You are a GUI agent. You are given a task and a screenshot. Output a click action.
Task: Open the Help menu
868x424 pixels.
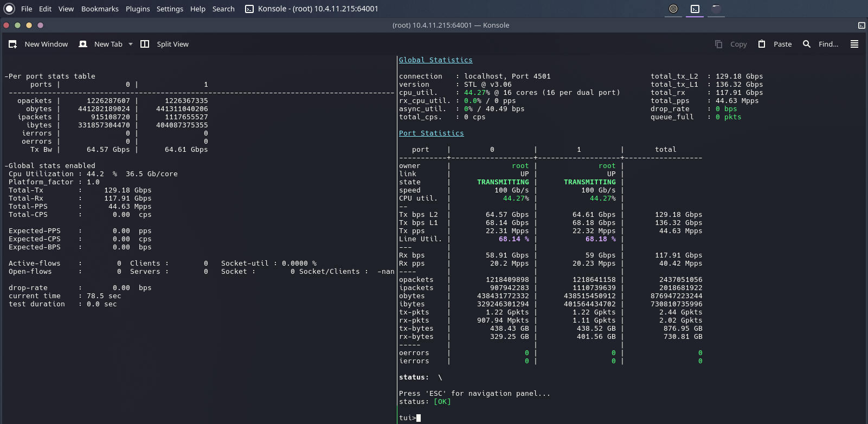click(198, 9)
